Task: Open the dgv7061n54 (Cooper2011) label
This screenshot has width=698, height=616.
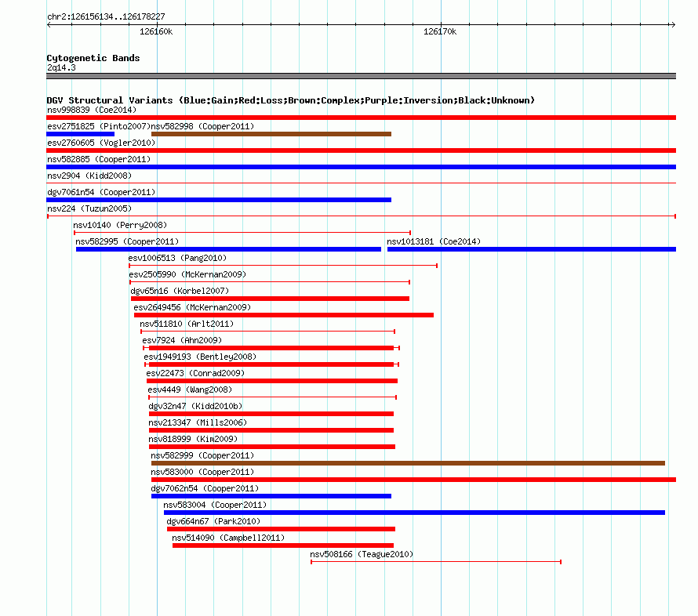Action: (101, 192)
